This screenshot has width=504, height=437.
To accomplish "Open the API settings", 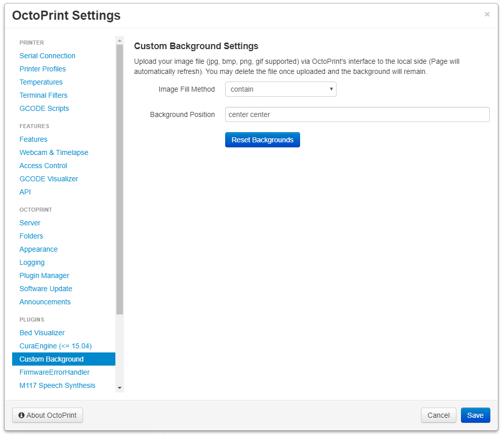I will (25, 192).
